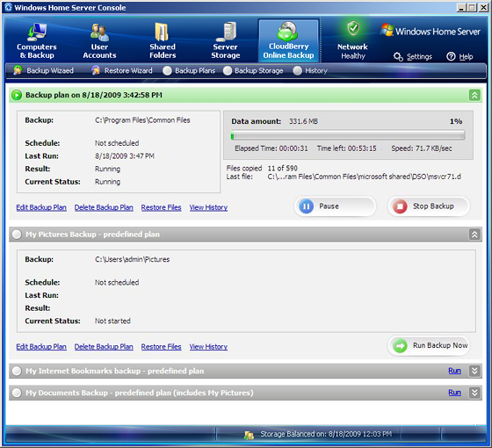
Task: Launch the Backup Wizard
Action: point(43,70)
